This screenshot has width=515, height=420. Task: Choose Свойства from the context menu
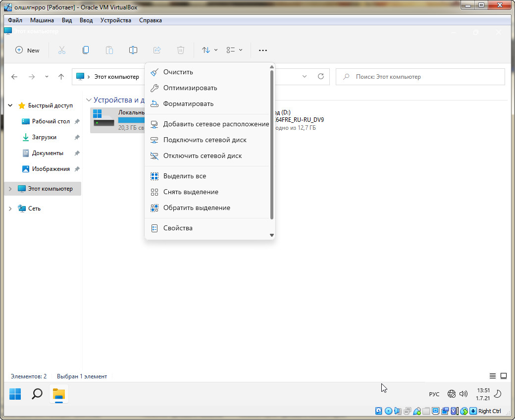(178, 228)
